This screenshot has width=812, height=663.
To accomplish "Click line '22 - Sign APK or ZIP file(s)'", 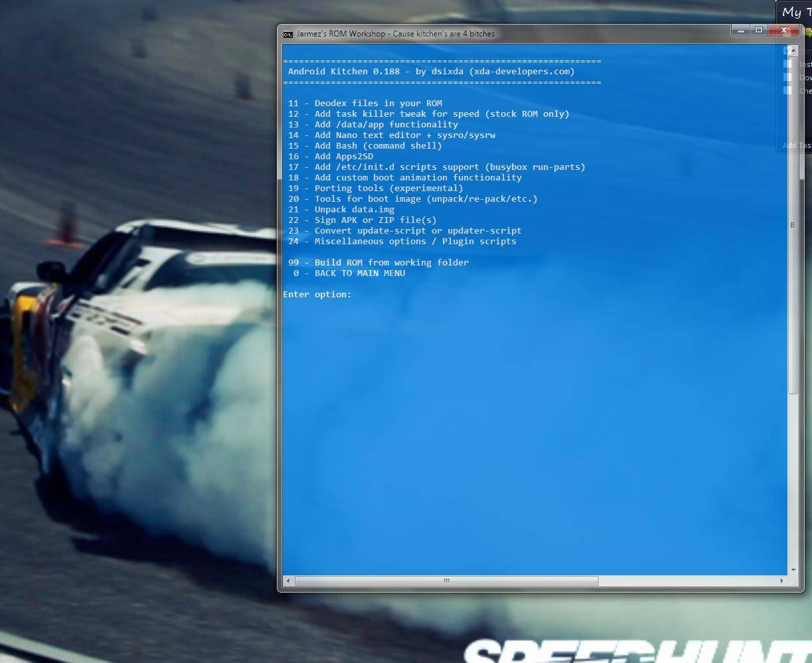I will pyautogui.click(x=363, y=220).
